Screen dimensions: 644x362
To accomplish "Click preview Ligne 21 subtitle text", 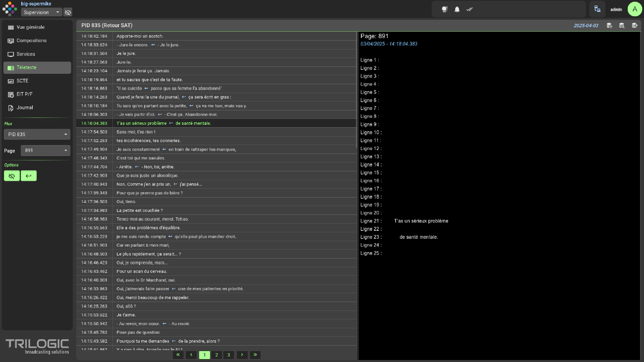I will pos(421,221).
